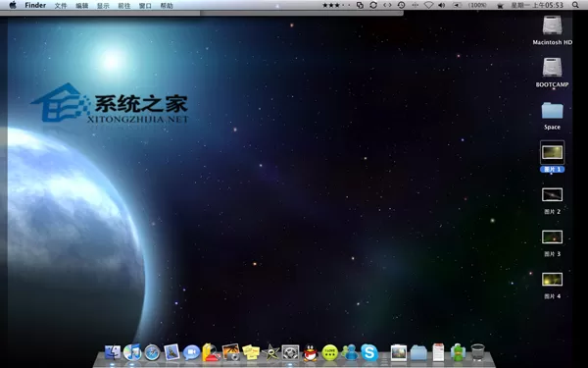Launch iMovie star icon in Dock
The height and width of the screenshot is (368, 588).
[270, 352]
